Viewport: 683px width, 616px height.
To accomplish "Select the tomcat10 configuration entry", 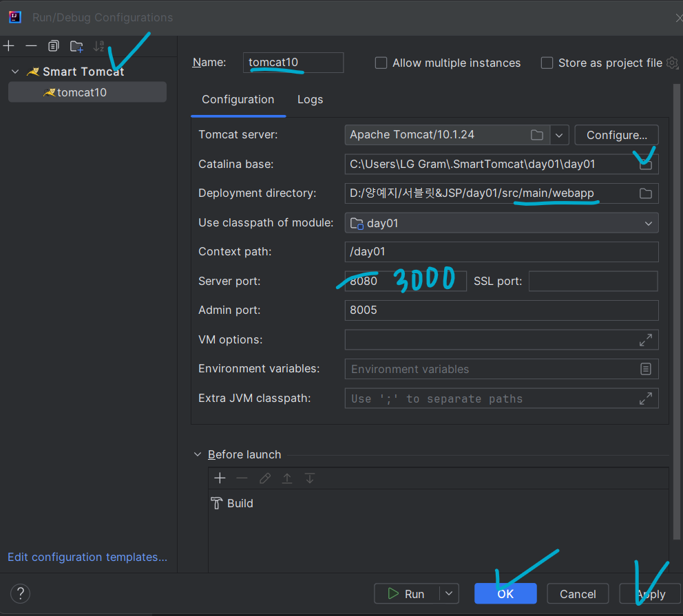I will pyautogui.click(x=87, y=92).
